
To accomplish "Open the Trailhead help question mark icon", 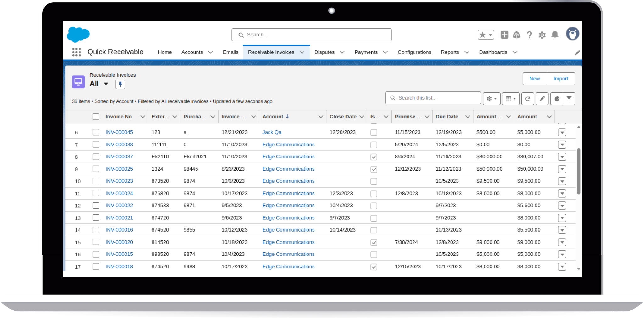I will tap(530, 35).
